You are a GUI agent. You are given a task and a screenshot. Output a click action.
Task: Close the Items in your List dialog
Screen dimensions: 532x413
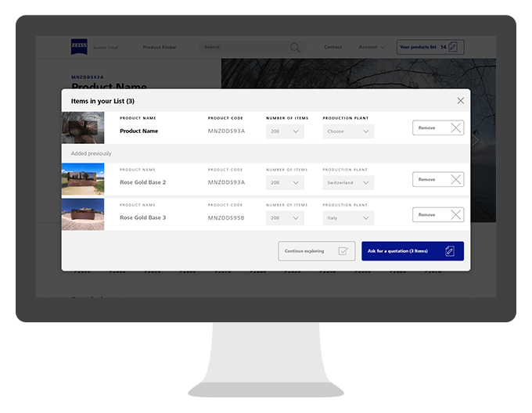pyautogui.click(x=460, y=101)
